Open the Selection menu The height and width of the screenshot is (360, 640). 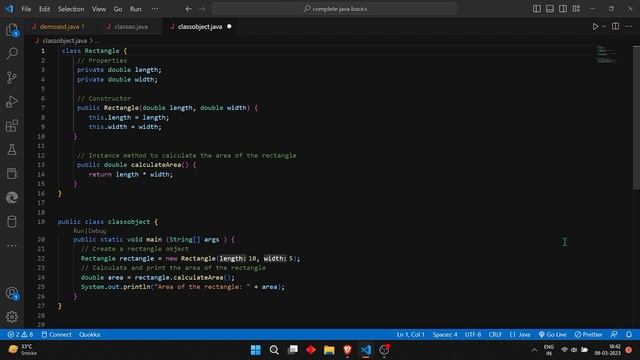[x=71, y=9]
